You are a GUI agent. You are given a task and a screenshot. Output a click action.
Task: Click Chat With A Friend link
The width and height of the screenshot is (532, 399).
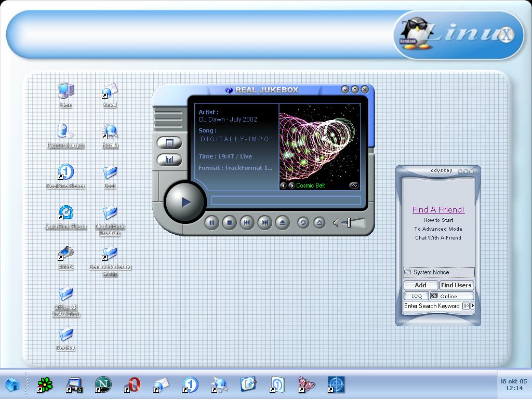coord(438,237)
